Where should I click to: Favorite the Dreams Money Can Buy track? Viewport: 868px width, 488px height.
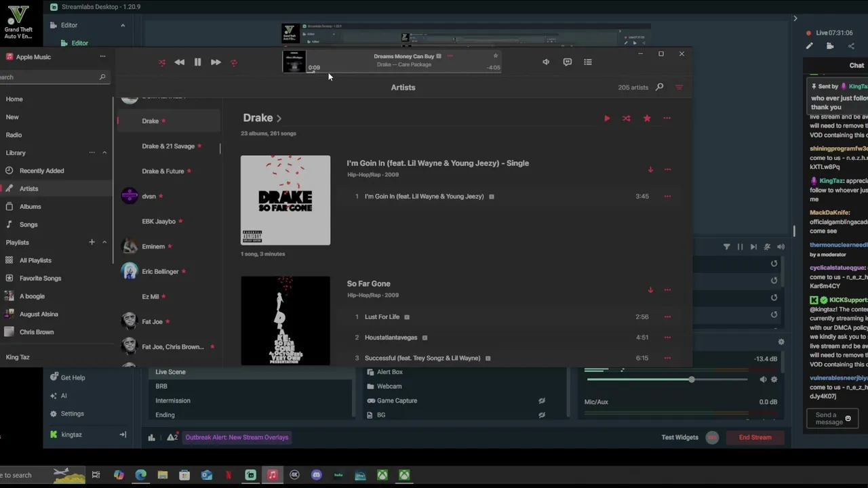[496, 56]
